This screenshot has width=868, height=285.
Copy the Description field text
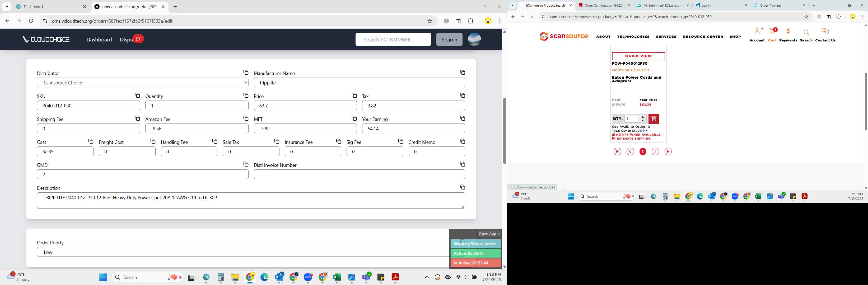462,187
